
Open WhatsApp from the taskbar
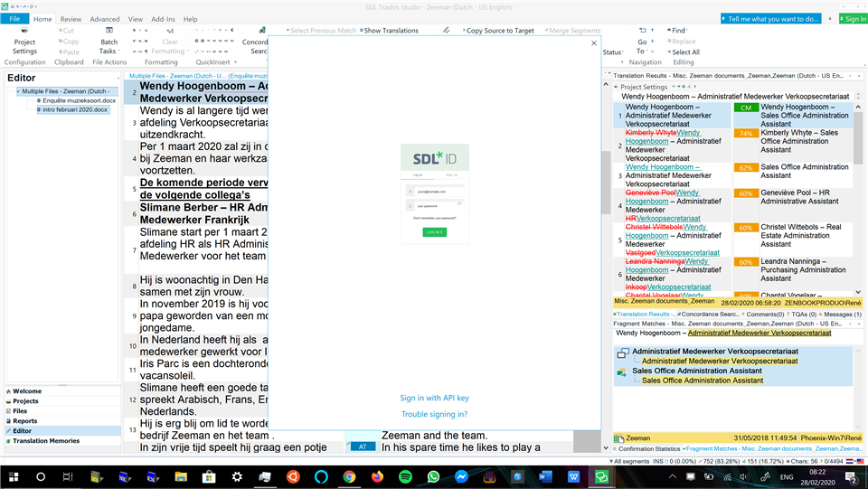[x=433, y=477]
